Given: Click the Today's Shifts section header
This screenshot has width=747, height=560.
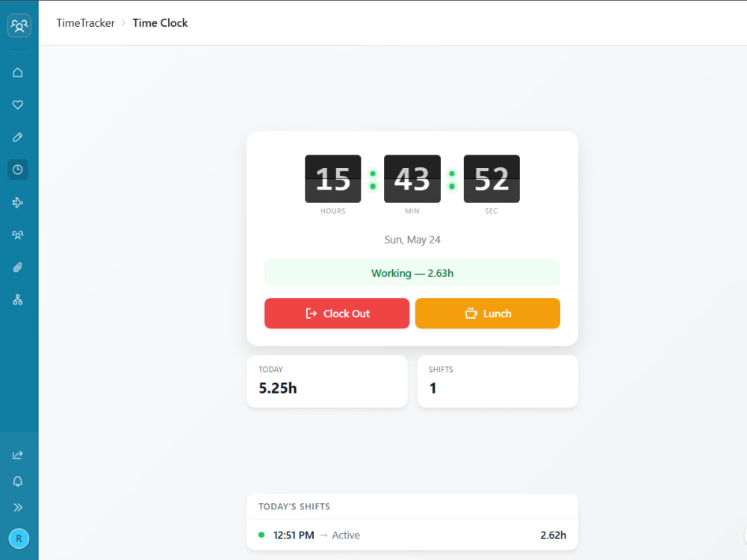Looking at the screenshot, I should [x=294, y=507].
